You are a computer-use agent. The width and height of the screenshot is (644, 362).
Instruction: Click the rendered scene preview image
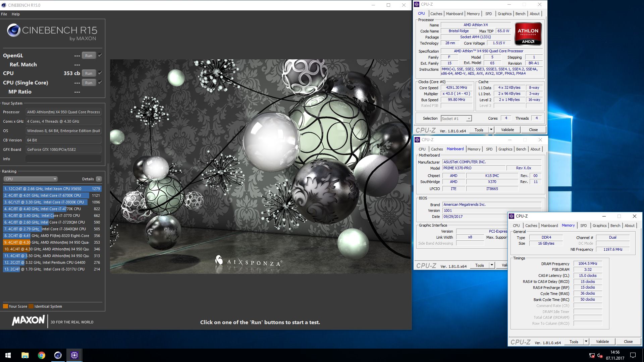pyautogui.click(x=260, y=167)
